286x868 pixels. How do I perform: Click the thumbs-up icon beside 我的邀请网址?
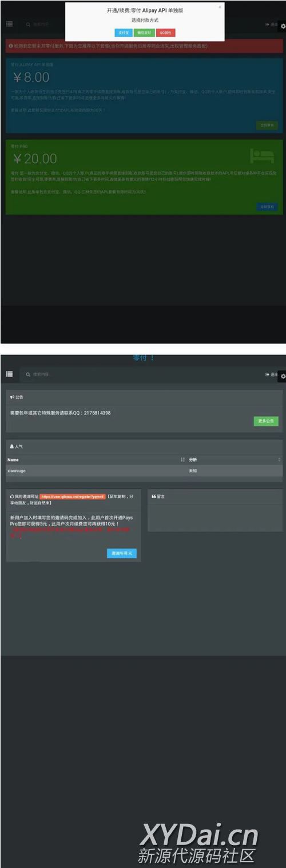12,496
